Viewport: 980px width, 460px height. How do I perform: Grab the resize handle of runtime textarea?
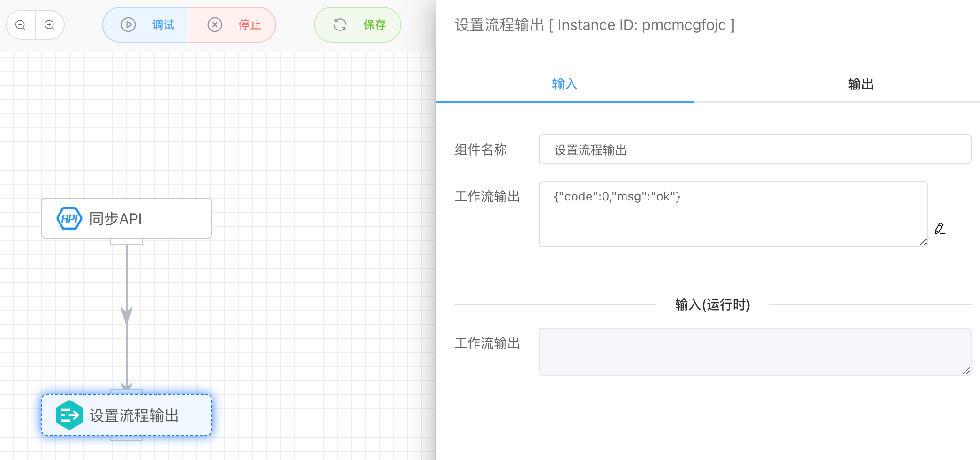966,371
